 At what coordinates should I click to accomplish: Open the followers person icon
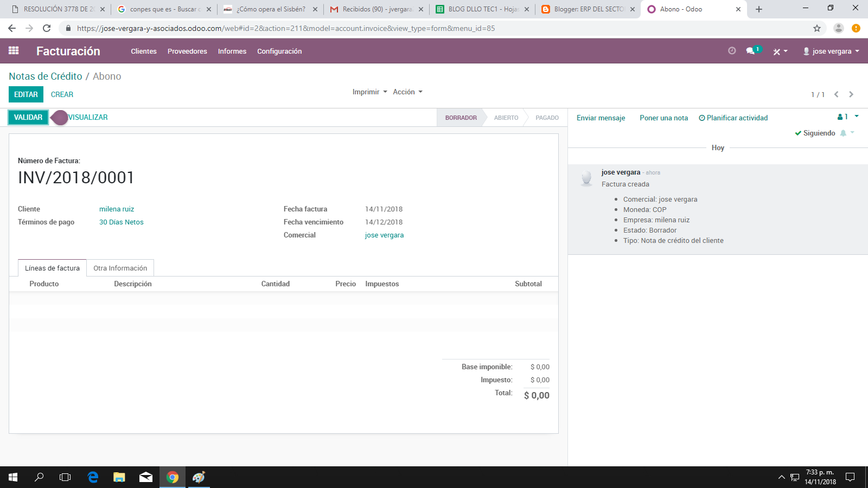point(840,116)
